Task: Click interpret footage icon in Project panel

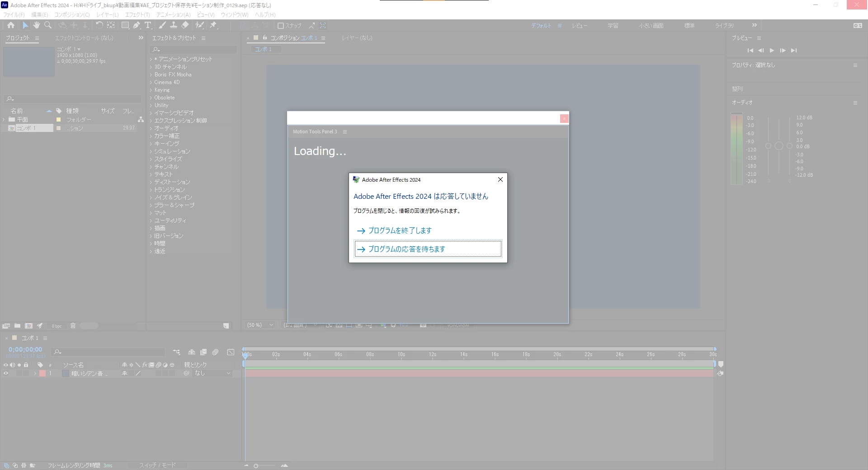Action: [6, 325]
